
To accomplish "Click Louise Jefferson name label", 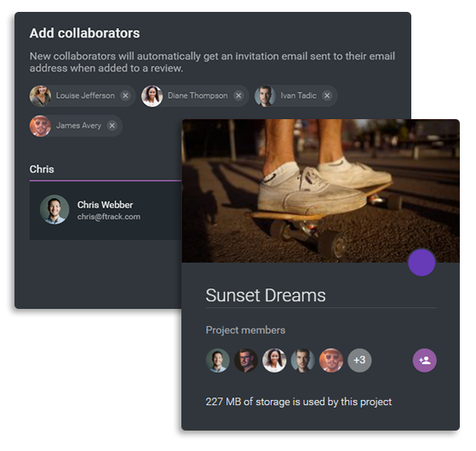I will pos(85,96).
